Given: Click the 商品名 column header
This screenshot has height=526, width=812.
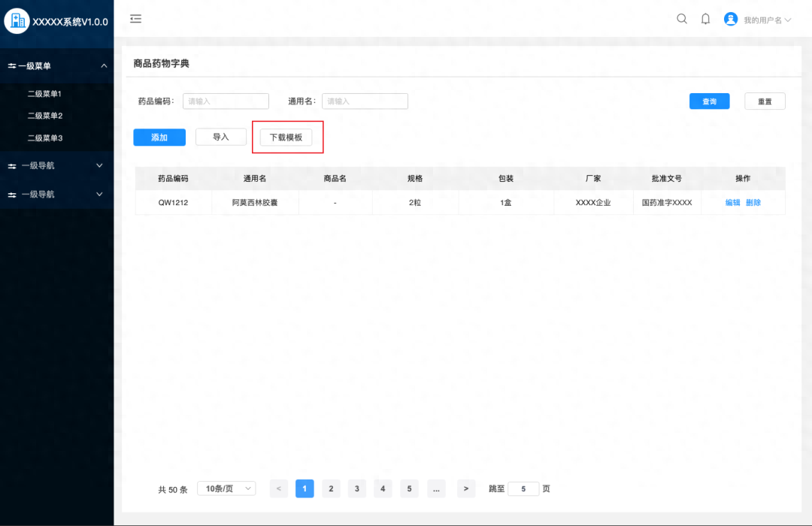Looking at the screenshot, I should pos(335,179).
